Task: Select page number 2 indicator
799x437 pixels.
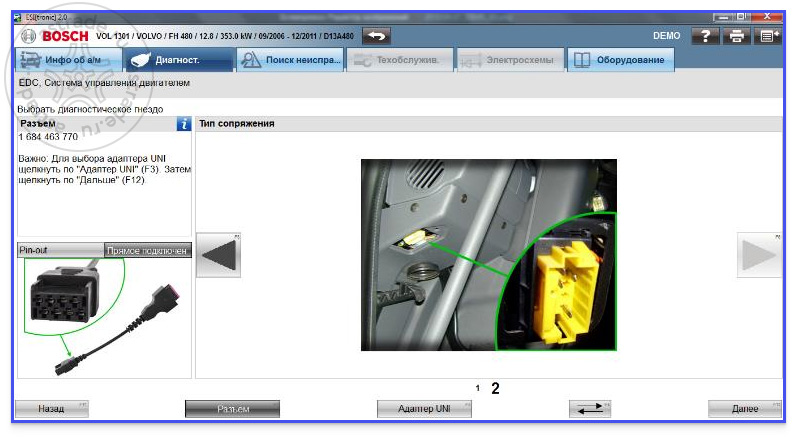Action: pyautogui.click(x=495, y=388)
